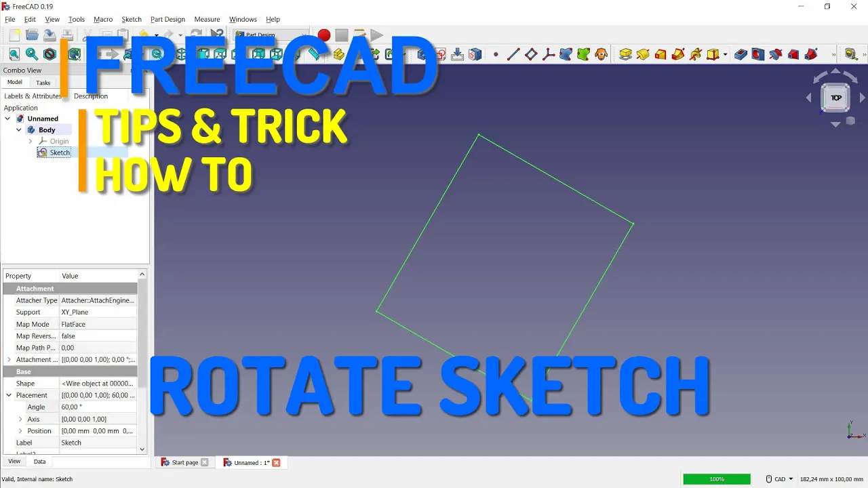Click the Map Mode value FlatFace
This screenshot has height=488, width=868.
(x=98, y=324)
